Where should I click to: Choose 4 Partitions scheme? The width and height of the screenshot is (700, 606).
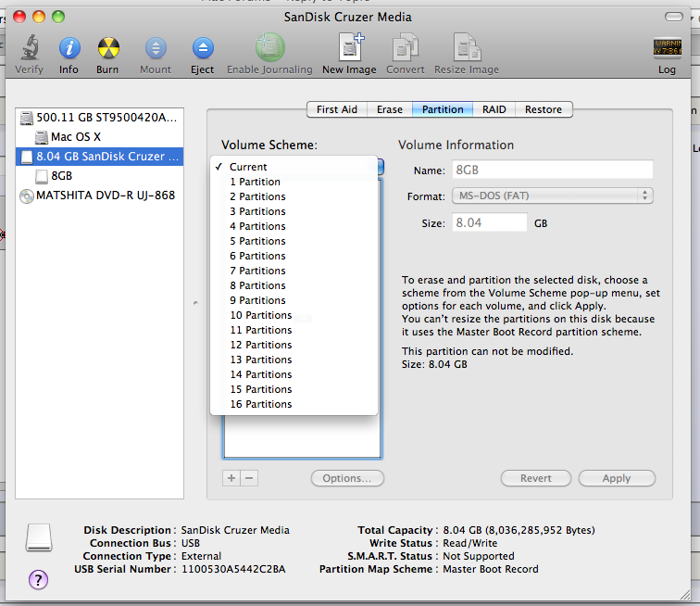coord(294,226)
